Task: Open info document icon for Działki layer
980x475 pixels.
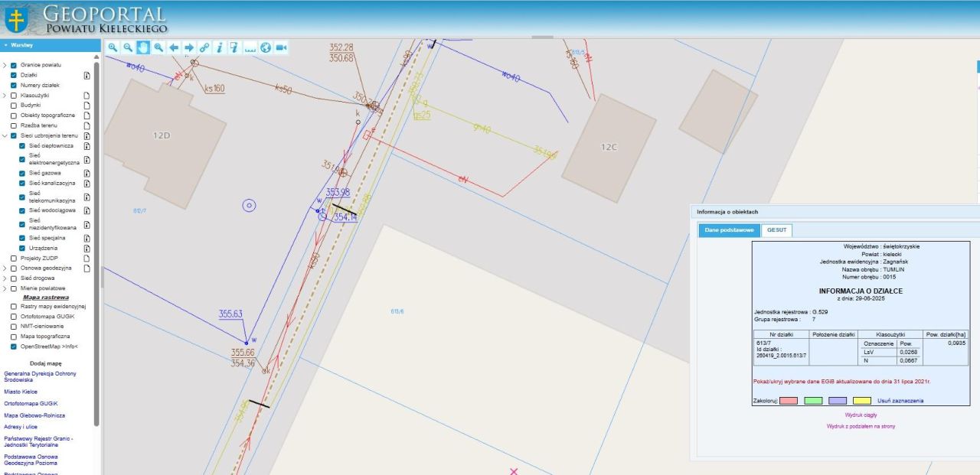Action: point(87,76)
